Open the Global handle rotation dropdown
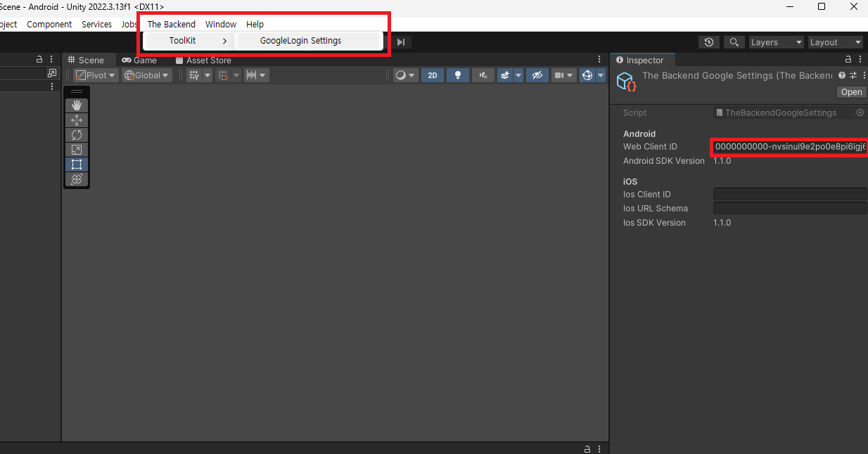Screen dimensions: 868x454 [x=146, y=75]
